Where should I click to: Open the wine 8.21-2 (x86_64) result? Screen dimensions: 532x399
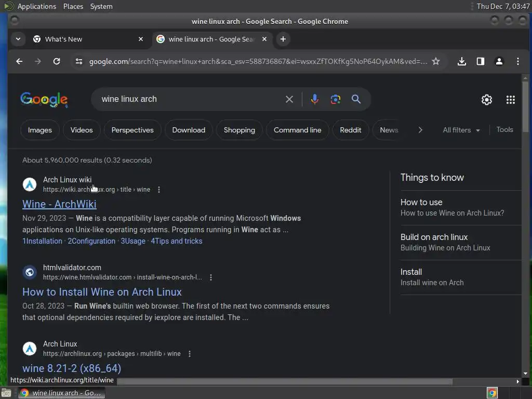coord(72,368)
